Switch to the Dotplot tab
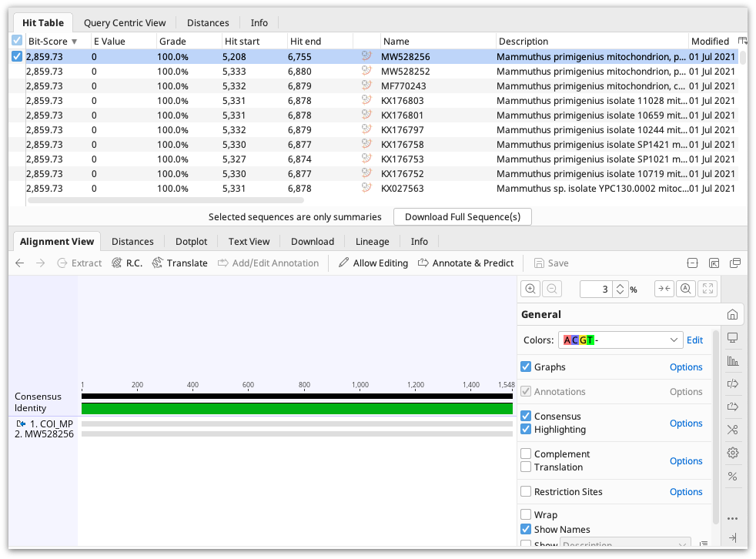Viewport: 756px width, 559px height. (191, 241)
